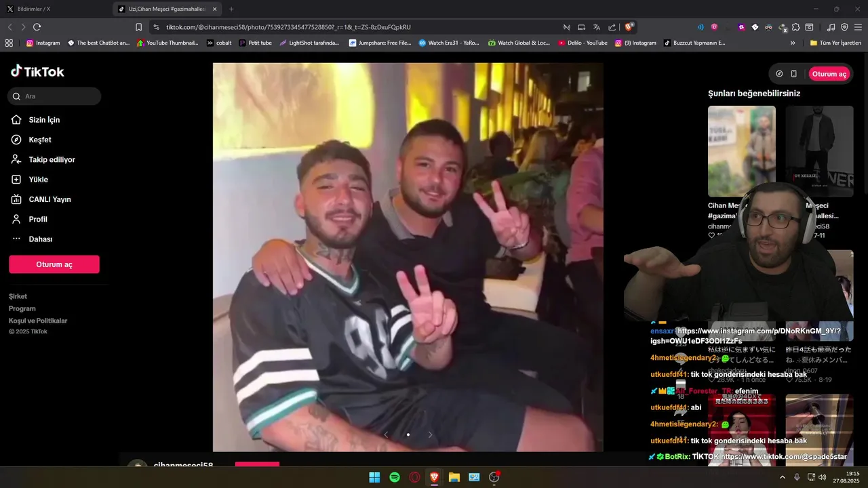Click the translate page icon

[597, 27]
